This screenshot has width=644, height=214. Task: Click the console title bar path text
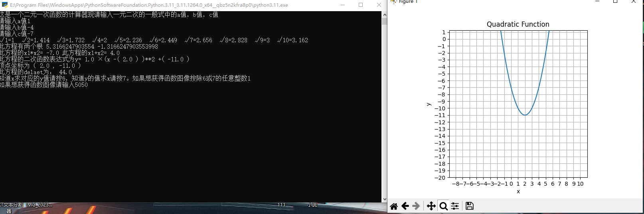[149, 5]
